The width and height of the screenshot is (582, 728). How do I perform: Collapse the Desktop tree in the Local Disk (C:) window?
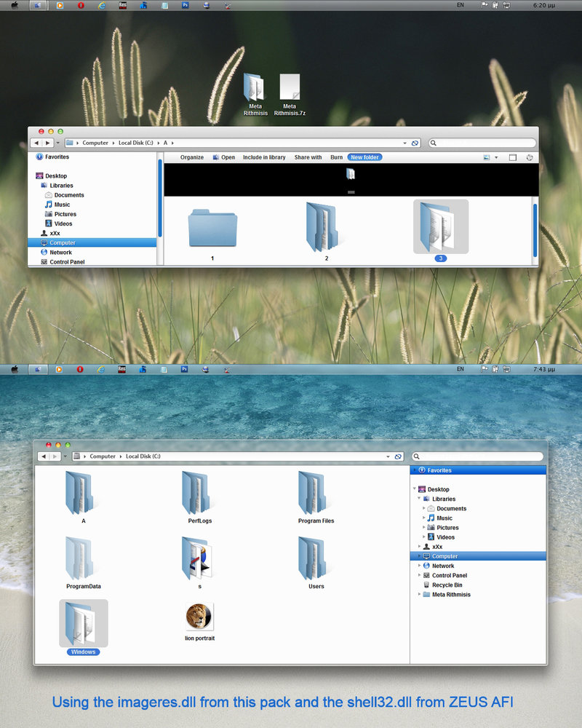pyautogui.click(x=415, y=489)
